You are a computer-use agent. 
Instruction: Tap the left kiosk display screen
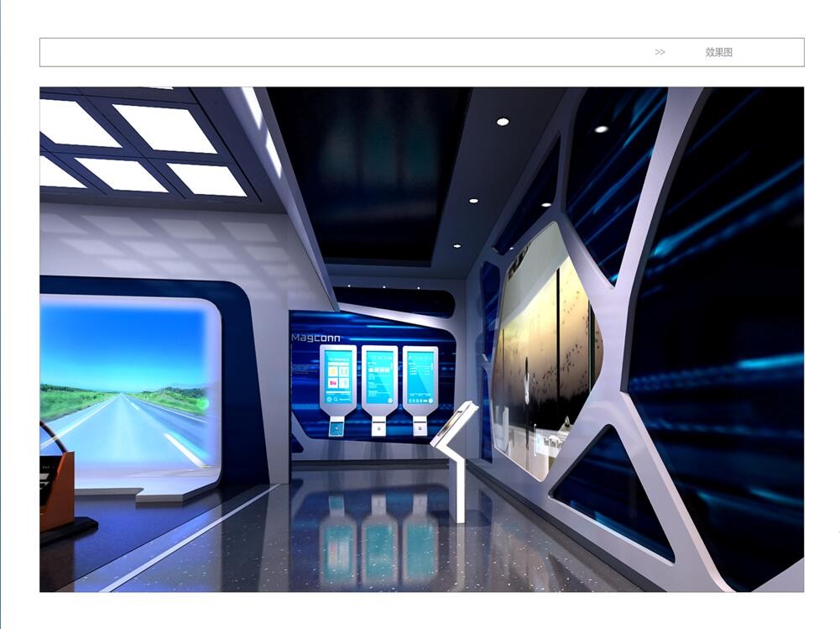pyautogui.click(x=338, y=374)
